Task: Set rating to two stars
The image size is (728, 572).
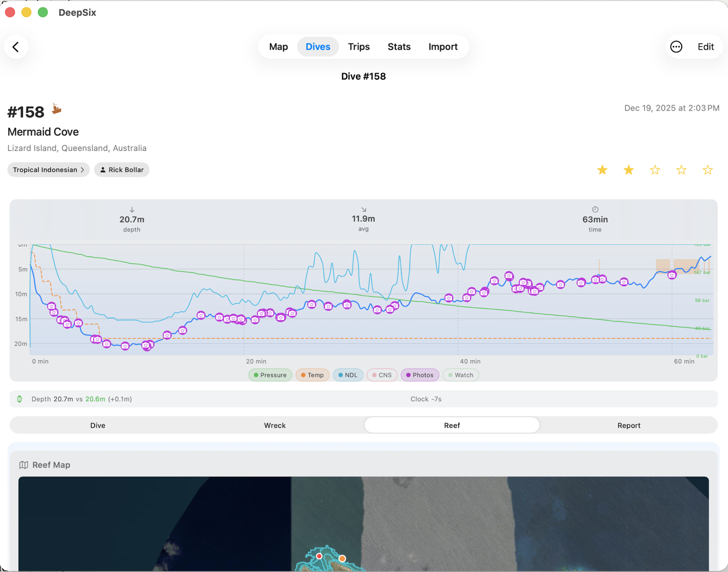Action: (x=629, y=170)
